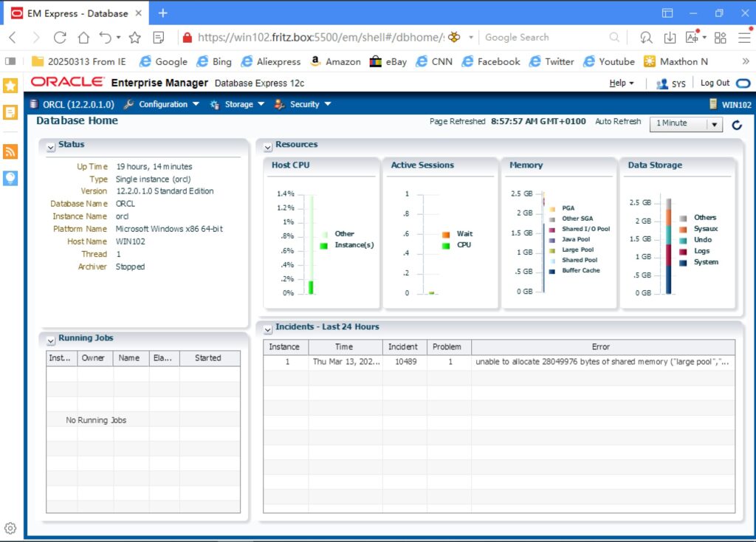This screenshot has height=542, width=756.
Task: Close the EM Express - Database tab
Action: click(138, 13)
